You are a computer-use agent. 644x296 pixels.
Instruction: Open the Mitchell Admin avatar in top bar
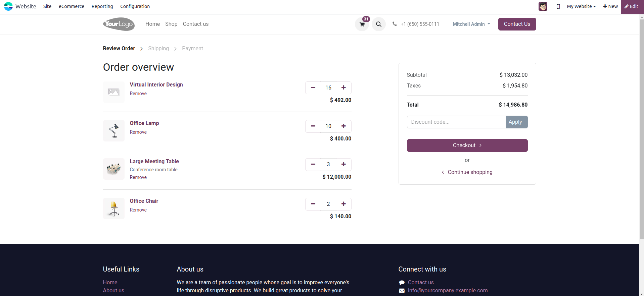543,6
